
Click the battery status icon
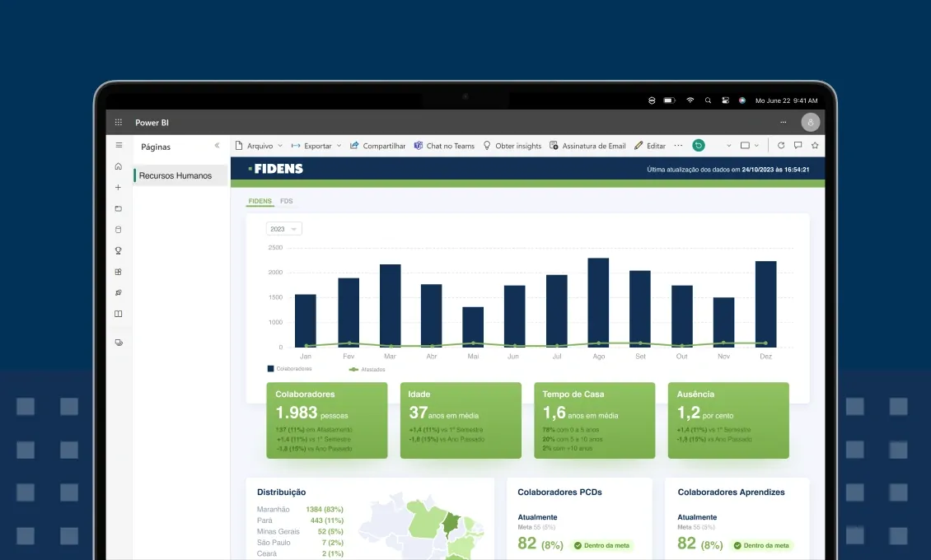[669, 100]
